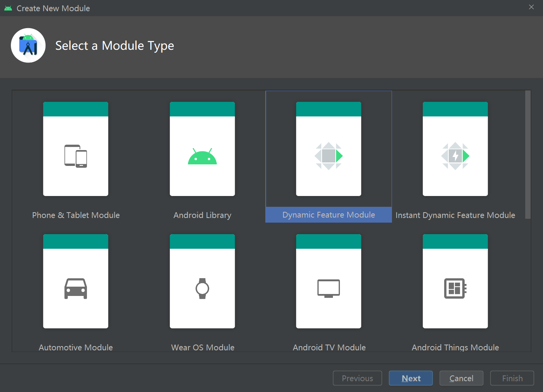Pick the Android Things Module board icon
Screen dimensions: 543x392
click(455, 281)
